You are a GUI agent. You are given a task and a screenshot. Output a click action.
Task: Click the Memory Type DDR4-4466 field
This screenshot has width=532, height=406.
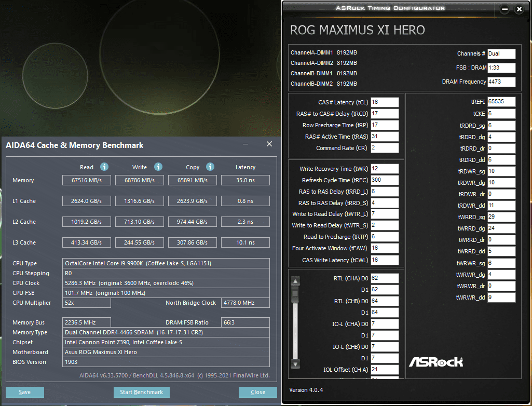click(166, 332)
